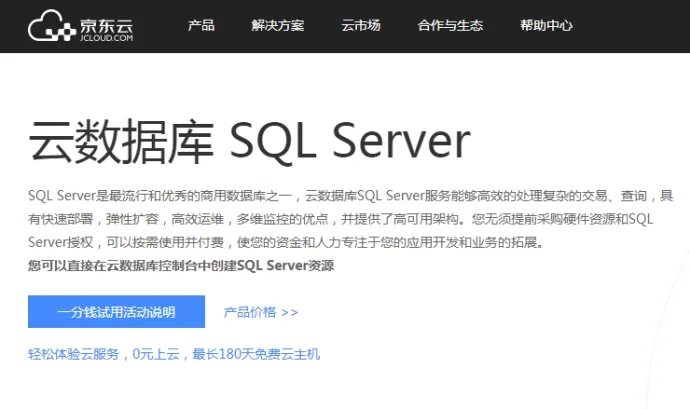690x409 pixels.
Task: Go to 云市场 in the navigation bar
Action: (361, 26)
